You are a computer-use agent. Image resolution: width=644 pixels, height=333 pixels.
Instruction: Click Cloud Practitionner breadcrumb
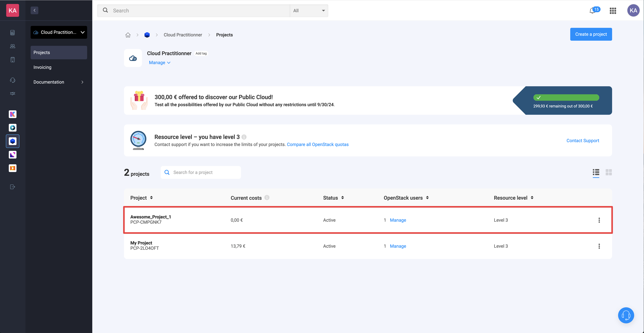tap(183, 35)
